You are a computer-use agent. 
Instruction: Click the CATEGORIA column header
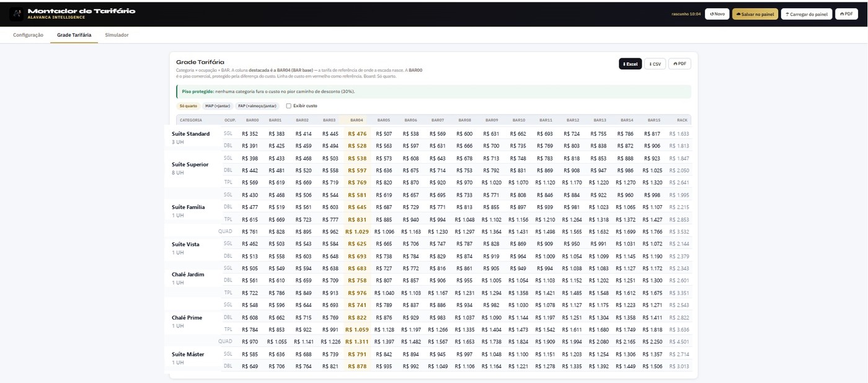[x=191, y=120]
